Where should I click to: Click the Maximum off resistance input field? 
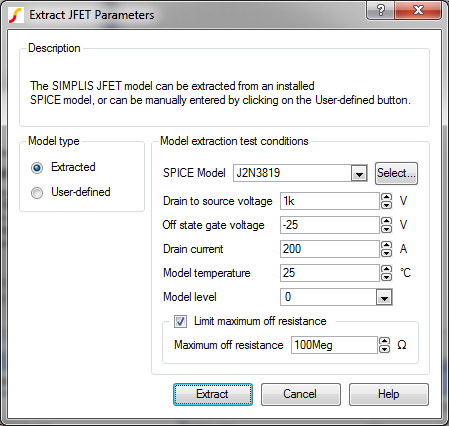pos(334,345)
